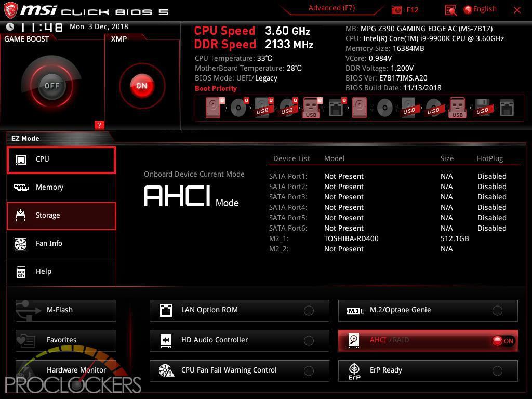Click the Model column header

pos(334,158)
